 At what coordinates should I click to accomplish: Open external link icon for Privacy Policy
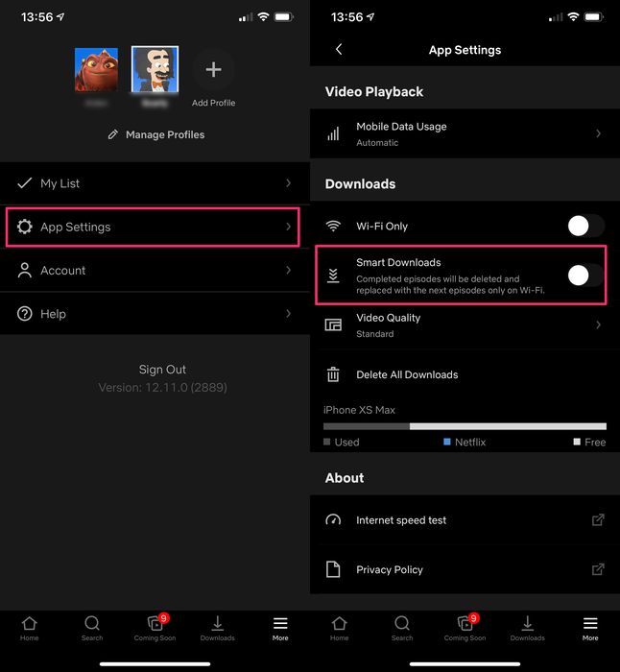598,569
